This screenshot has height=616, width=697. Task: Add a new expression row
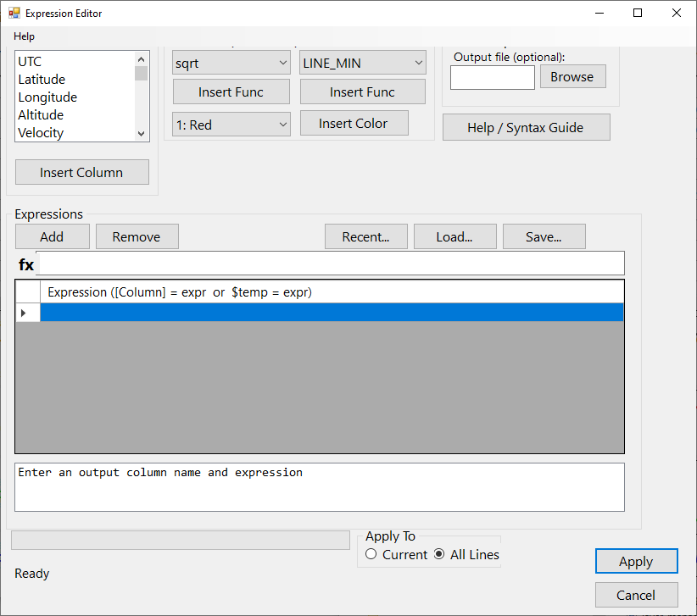click(52, 236)
